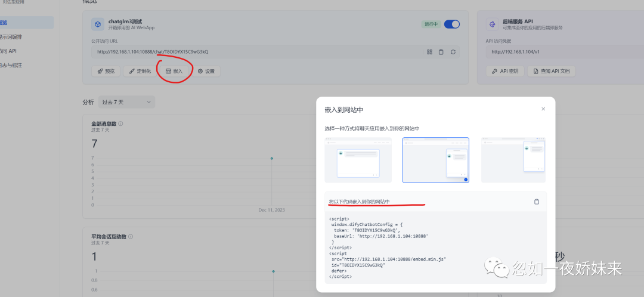This screenshot has width=644, height=297.
Task: Click the 嵌入 button
Action: point(174,71)
